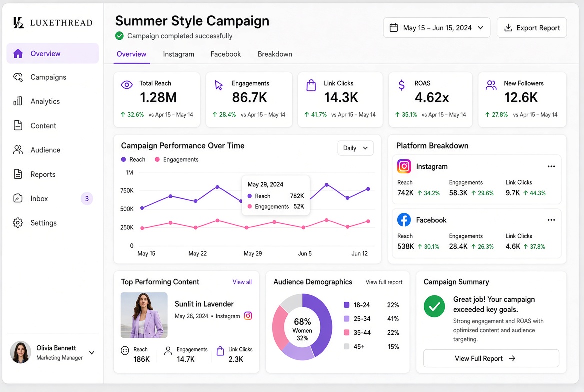Click the Instagram logo in Platform Breakdown
584x392 pixels.
coord(404,166)
